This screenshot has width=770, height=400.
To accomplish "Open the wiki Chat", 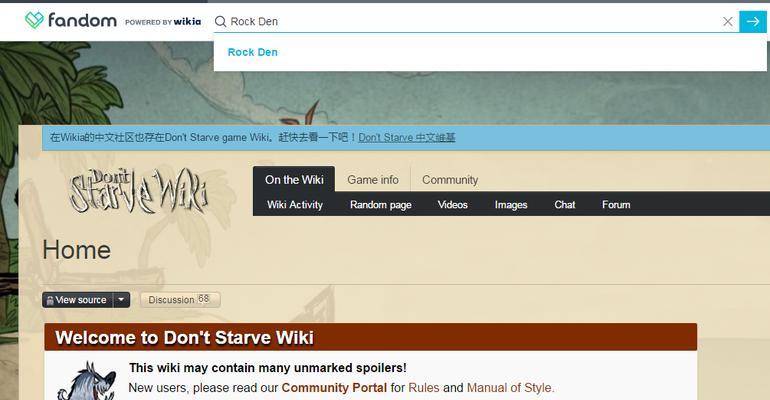I will (565, 205).
